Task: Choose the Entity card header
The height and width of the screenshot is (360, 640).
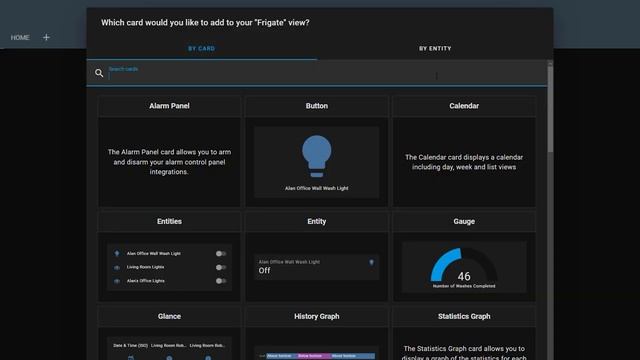Action: click(x=317, y=222)
